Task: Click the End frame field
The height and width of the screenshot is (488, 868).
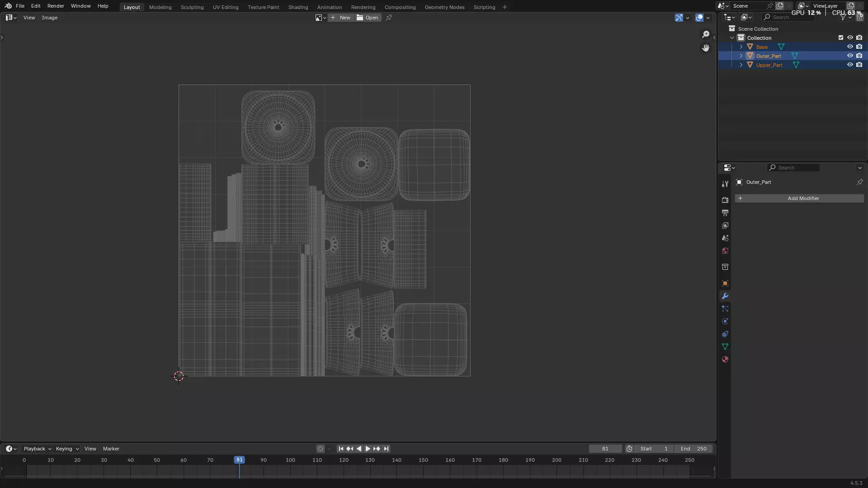Action: [693, 449]
